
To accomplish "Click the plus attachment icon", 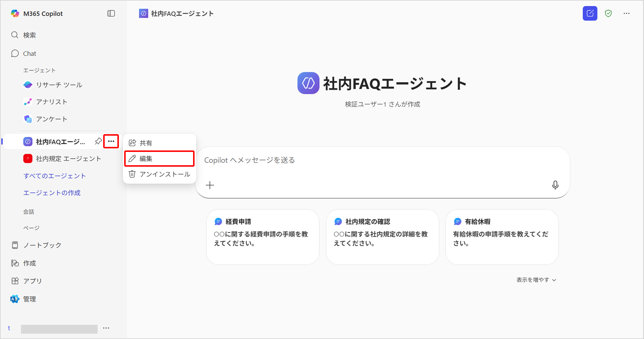I will pyautogui.click(x=210, y=185).
